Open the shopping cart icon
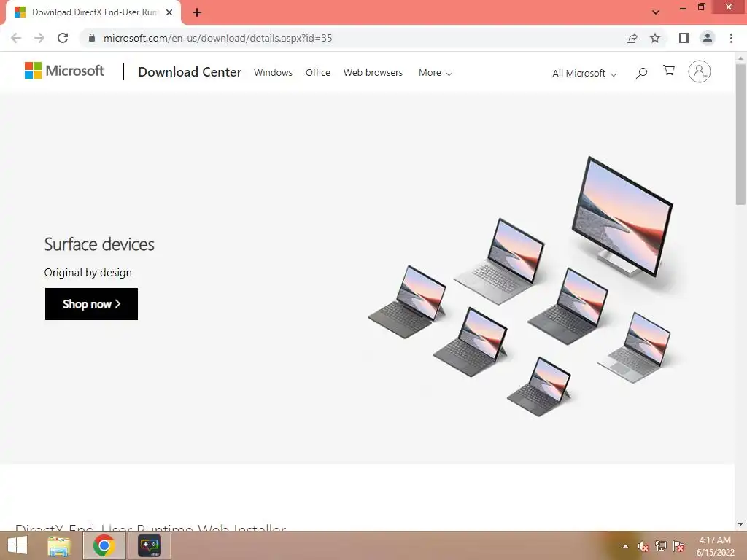The width and height of the screenshot is (747, 560). point(669,71)
